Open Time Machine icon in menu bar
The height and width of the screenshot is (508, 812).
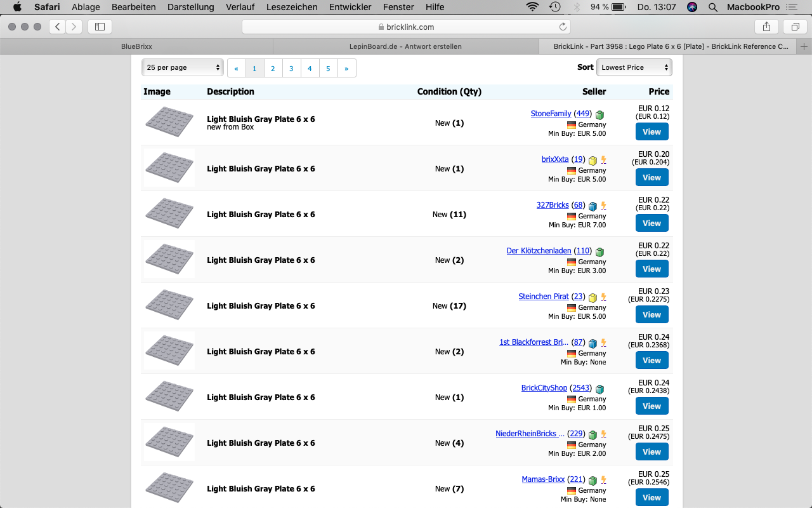(x=554, y=7)
